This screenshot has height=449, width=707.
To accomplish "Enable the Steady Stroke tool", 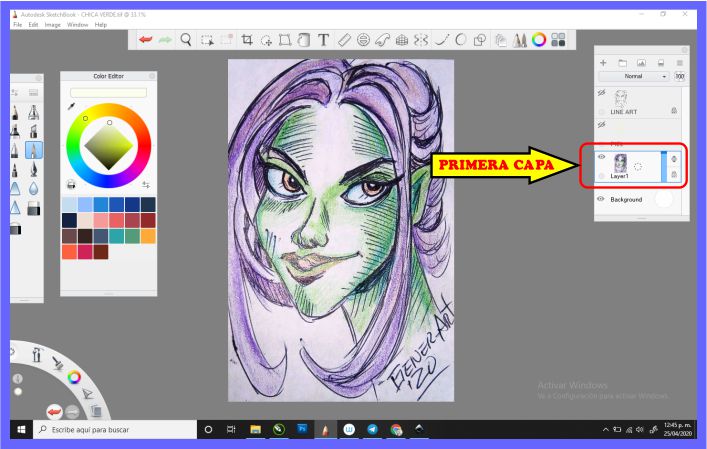I will coord(441,40).
